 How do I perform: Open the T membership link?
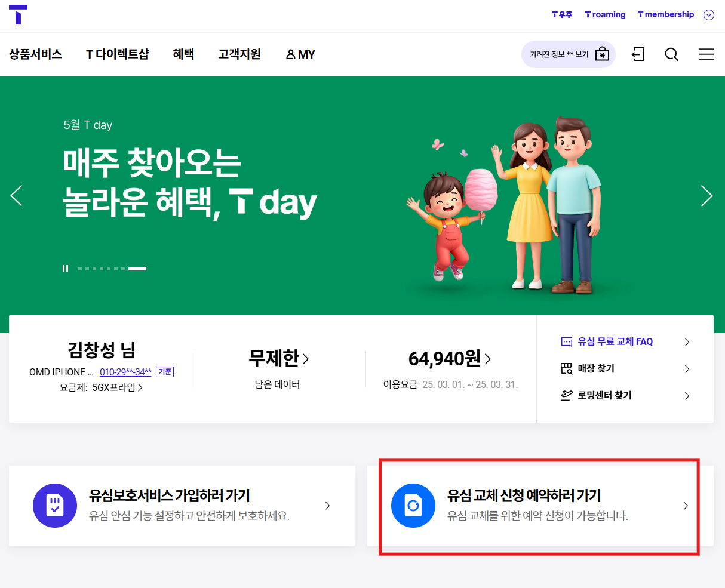point(665,14)
